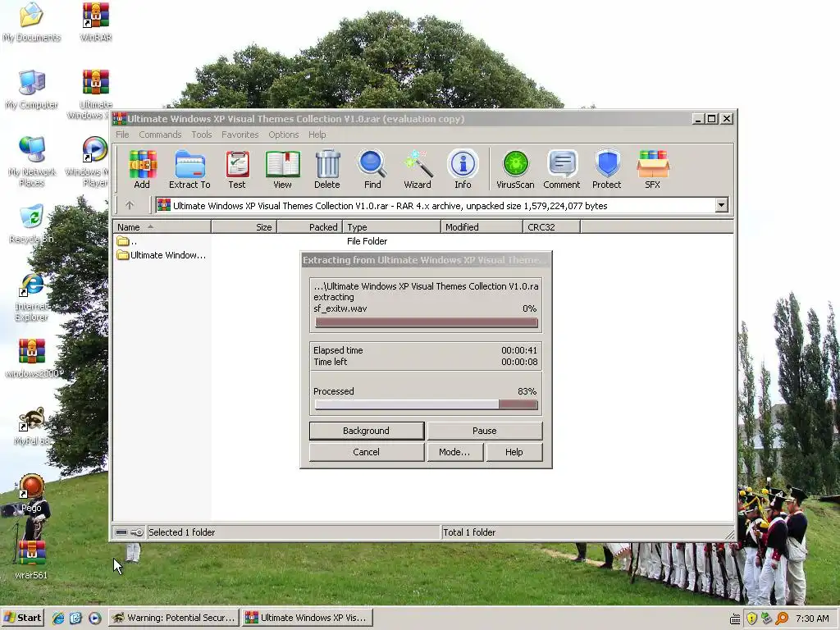The height and width of the screenshot is (630, 840).
Task: Show archive Info
Action: (x=463, y=169)
